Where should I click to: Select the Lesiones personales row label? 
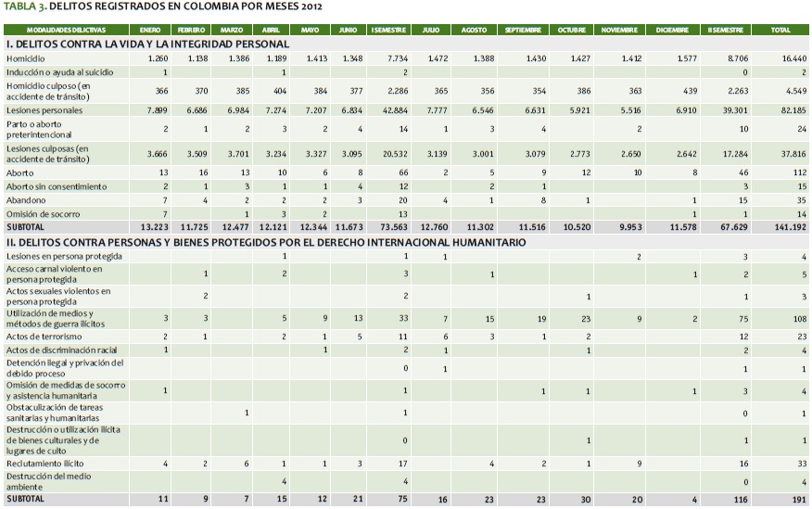[x=44, y=110]
